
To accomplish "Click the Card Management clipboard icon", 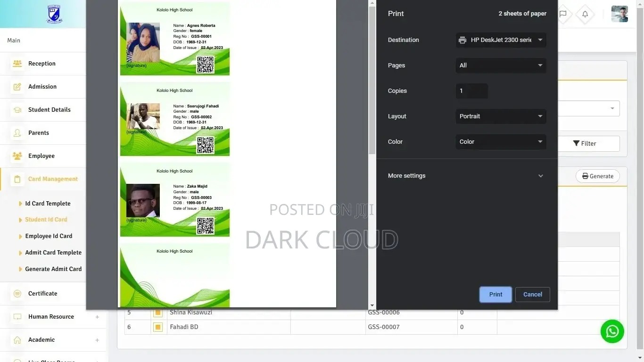I will click(17, 179).
